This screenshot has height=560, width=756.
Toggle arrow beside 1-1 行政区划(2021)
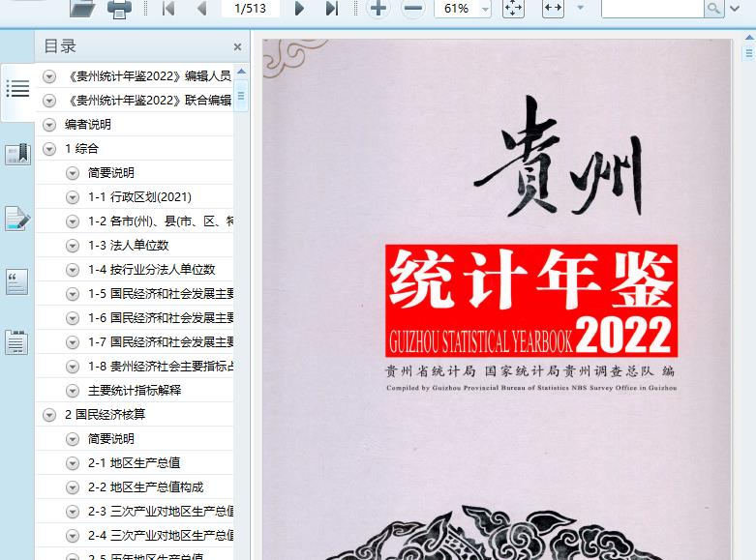[73, 197]
